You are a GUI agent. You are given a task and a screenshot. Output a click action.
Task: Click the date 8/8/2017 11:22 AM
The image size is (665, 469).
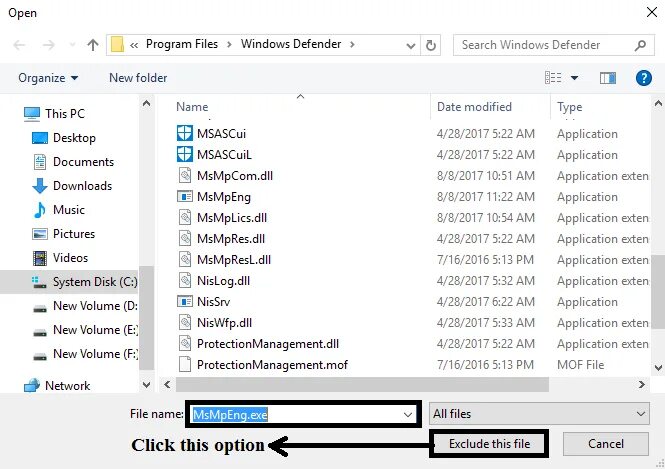(486, 197)
